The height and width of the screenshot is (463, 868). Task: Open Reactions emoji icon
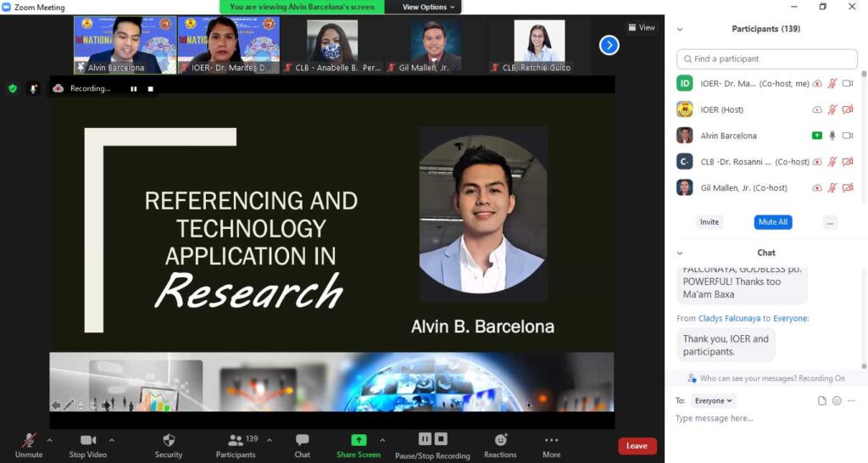tap(500, 439)
